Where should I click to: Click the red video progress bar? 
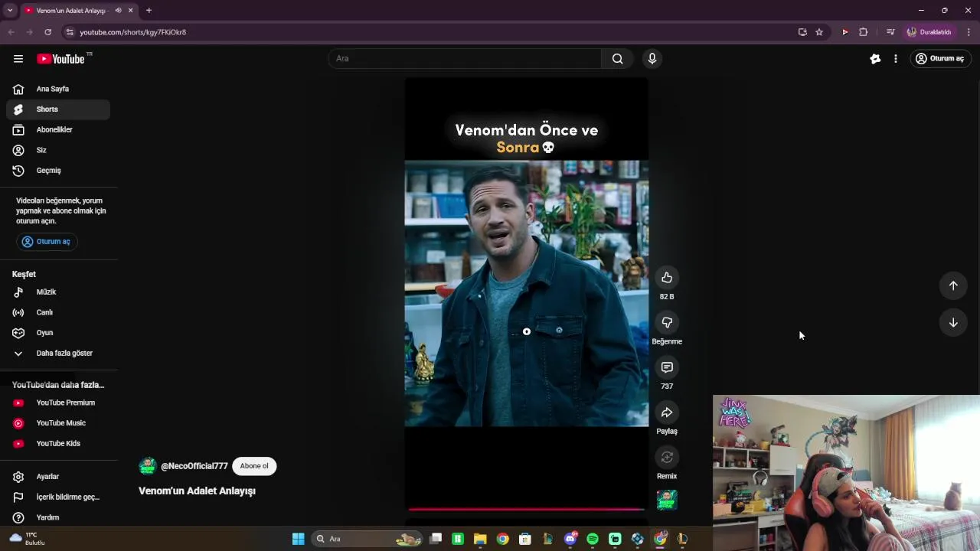[526, 509]
